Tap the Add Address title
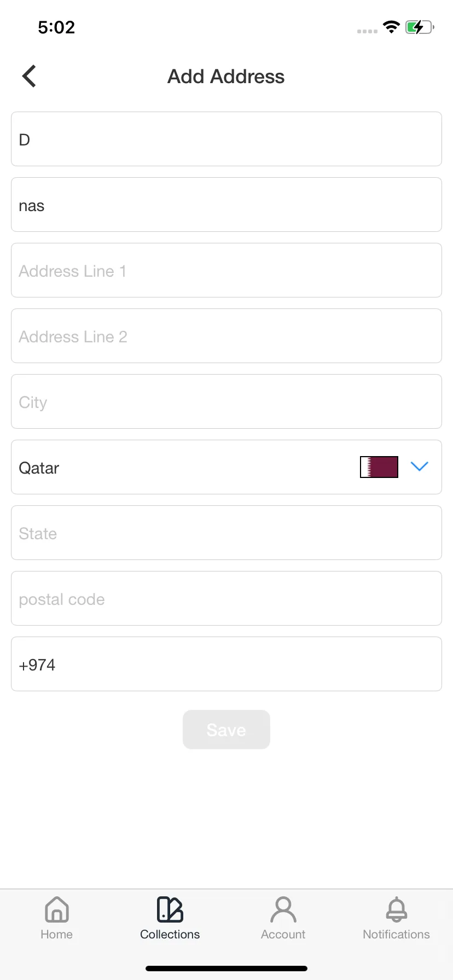 click(x=226, y=77)
